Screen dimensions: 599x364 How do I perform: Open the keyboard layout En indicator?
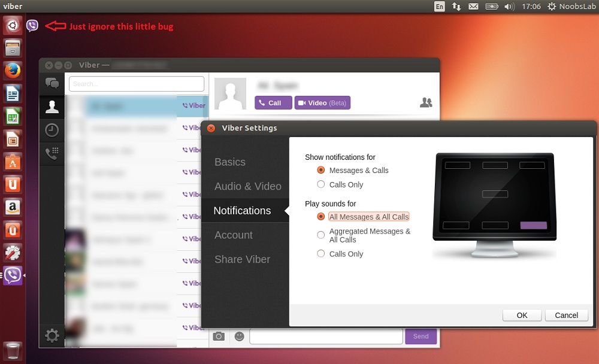coord(440,7)
